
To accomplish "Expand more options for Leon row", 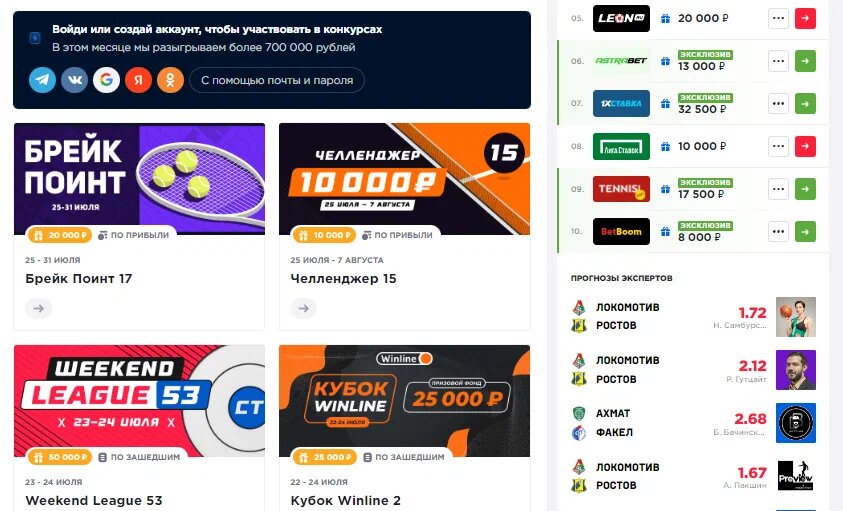I will (x=778, y=18).
